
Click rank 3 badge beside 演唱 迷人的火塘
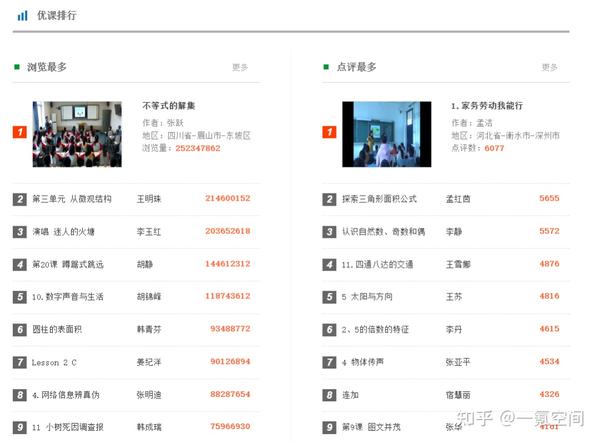click(20, 232)
